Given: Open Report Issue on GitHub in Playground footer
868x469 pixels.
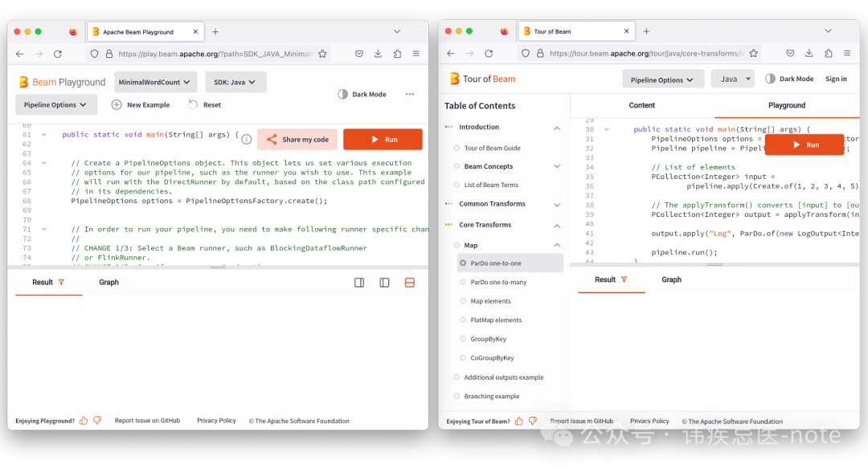Looking at the screenshot, I should [x=147, y=421].
